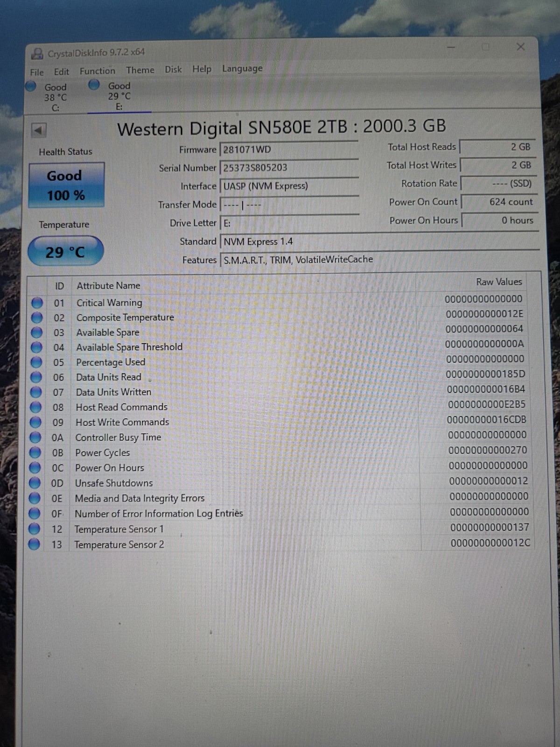This screenshot has width=560, height=747.
Task: Click the Standard field NVM Express 1.4
Action: 379,241
